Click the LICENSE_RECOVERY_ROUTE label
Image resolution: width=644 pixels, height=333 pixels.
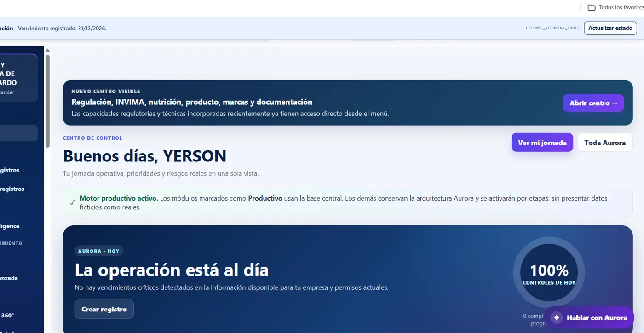coord(552,28)
